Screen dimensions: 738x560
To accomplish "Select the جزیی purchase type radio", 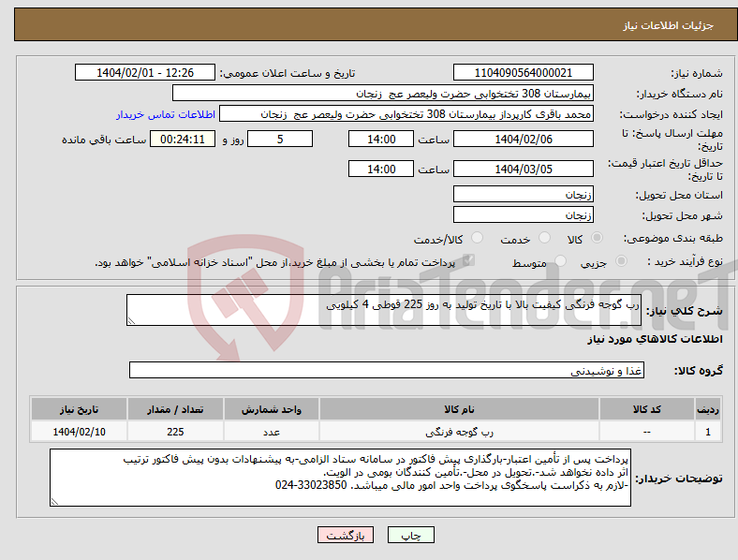I will click(621, 260).
